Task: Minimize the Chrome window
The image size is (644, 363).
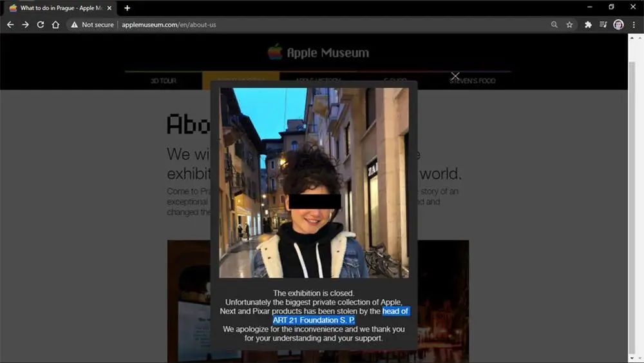Action: click(590, 7)
